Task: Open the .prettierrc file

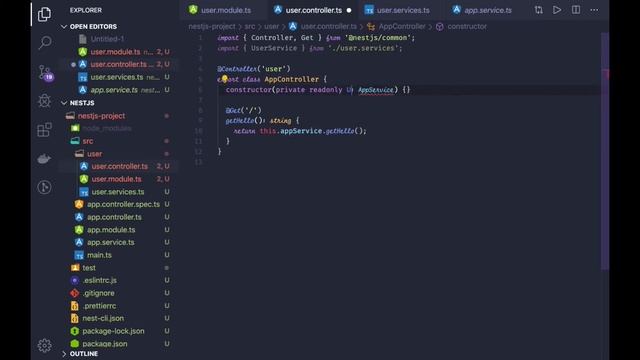Action: click(x=99, y=306)
